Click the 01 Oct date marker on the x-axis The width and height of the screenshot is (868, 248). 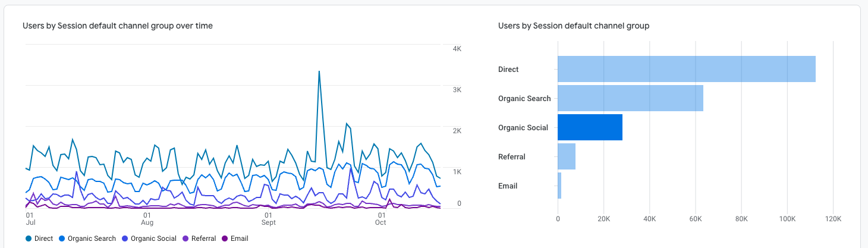[381, 218]
